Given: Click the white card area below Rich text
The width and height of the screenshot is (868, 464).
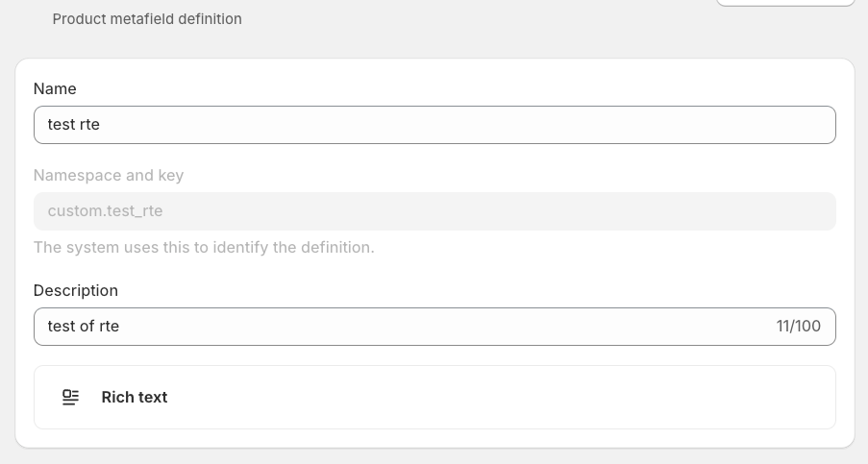Looking at the screenshot, I should point(434,438).
